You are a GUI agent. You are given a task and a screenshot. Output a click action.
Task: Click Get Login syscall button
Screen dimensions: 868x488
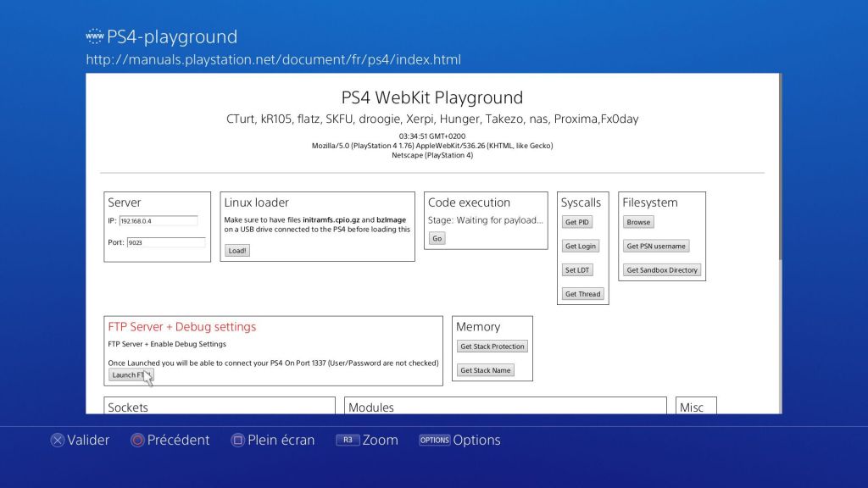(x=582, y=246)
